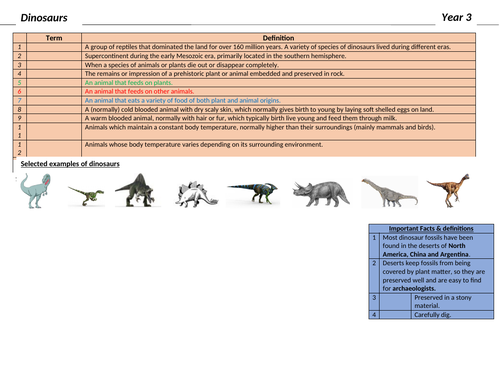Select the blue omnivore definition text
The width and height of the screenshot is (500, 386).
[182, 100]
